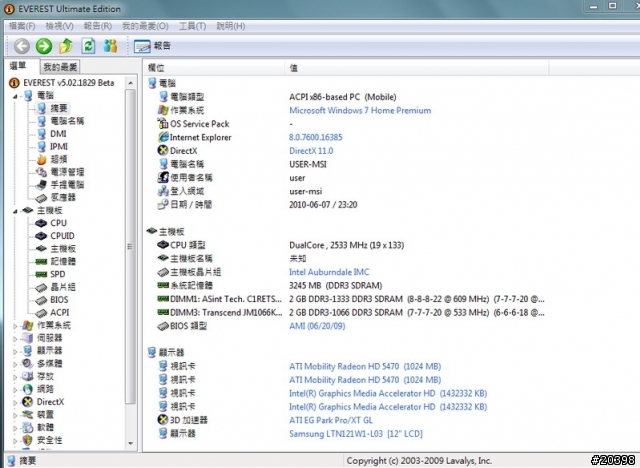Click the tree panel scroll-down arrow
The height and width of the screenshot is (468, 640).
pos(131,443)
